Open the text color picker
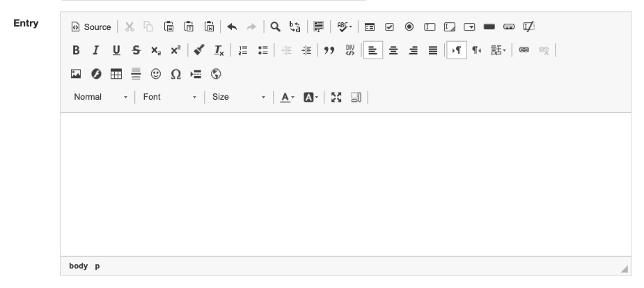 [x=287, y=98]
